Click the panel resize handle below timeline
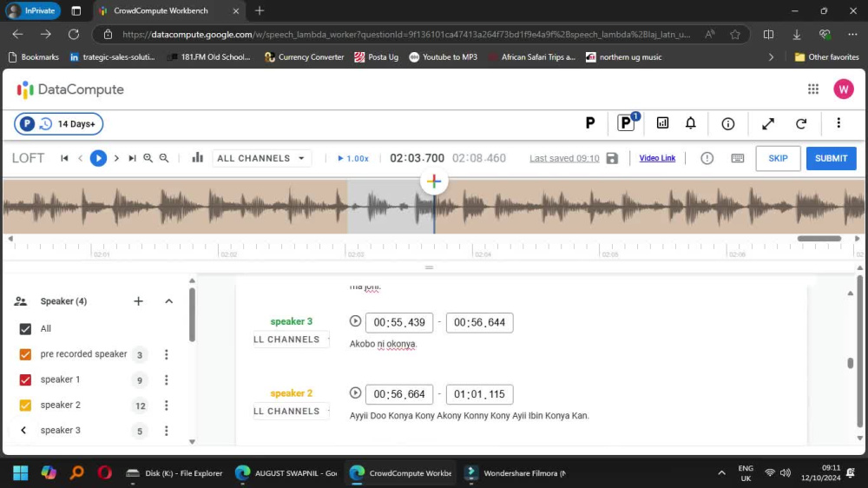 429,267
